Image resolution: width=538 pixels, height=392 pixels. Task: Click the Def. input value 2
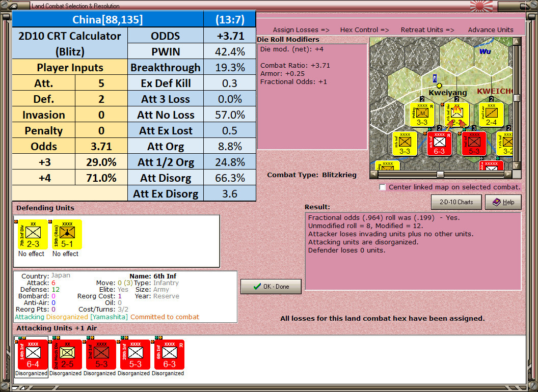(x=101, y=99)
